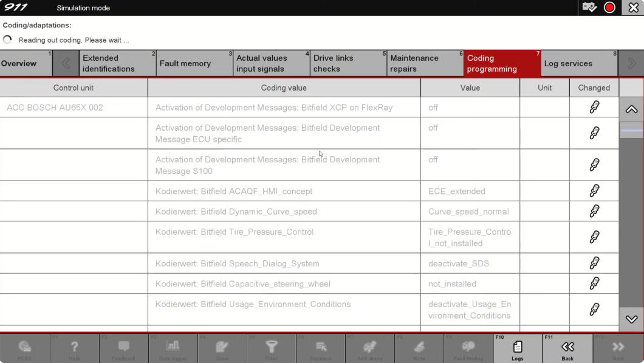The height and width of the screenshot is (363, 644).
Task: Click changed icon for Speech_Dialog_System row
Action: pos(594,263)
